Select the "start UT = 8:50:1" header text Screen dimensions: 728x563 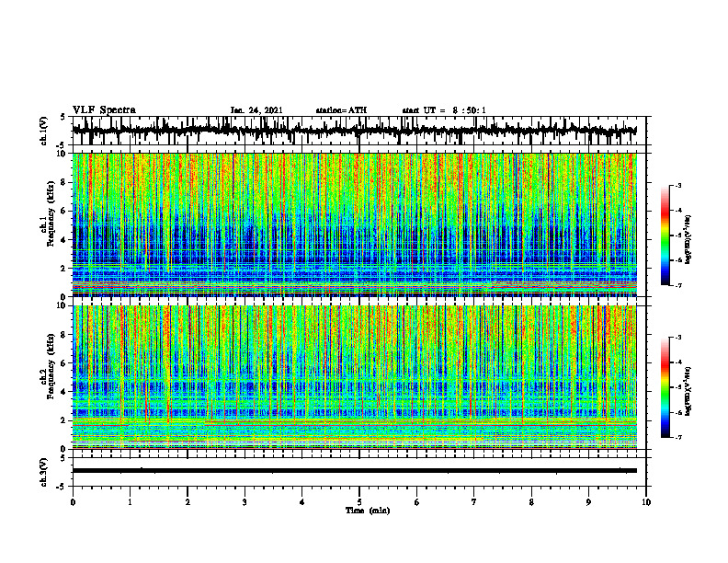(444, 110)
